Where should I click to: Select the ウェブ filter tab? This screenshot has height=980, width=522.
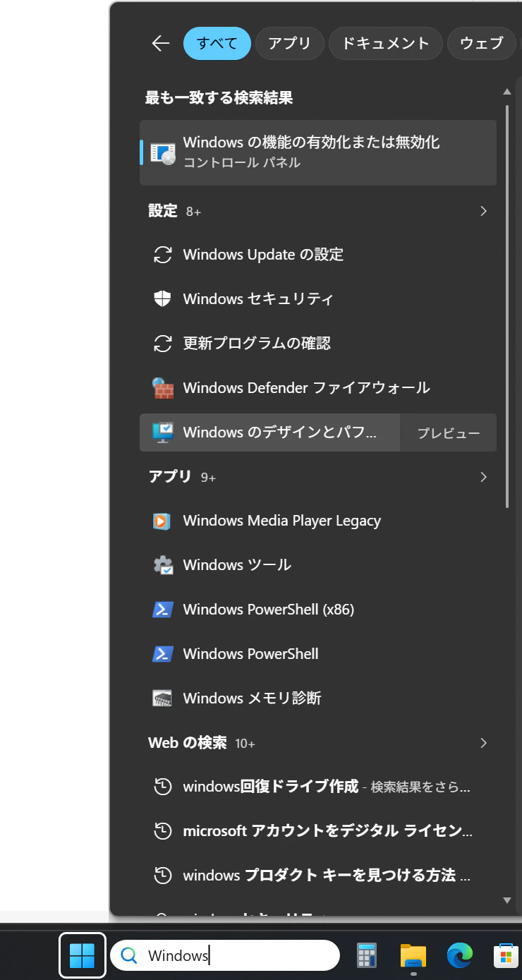482,43
